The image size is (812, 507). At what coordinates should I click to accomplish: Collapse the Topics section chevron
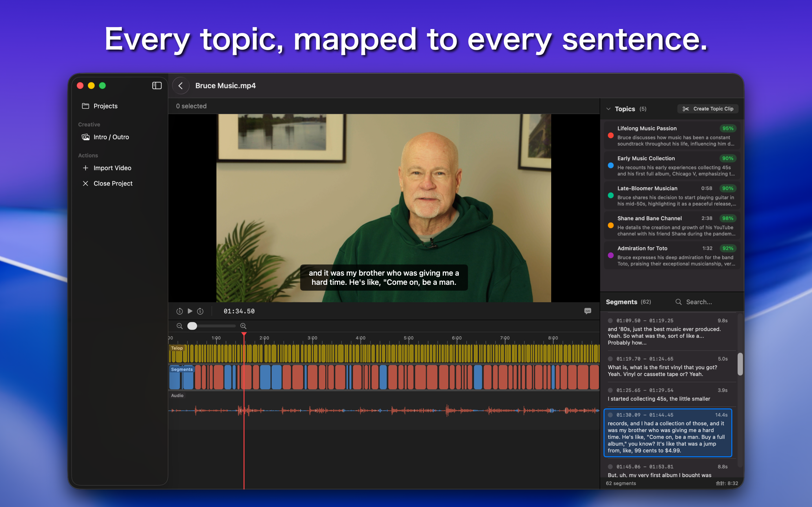tap(608, 109)
